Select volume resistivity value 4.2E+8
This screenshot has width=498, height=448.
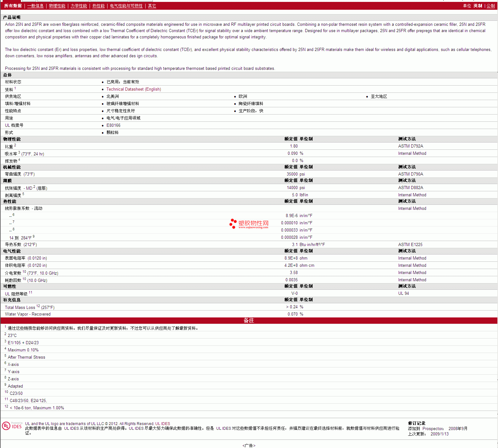[x=291, y=265]
